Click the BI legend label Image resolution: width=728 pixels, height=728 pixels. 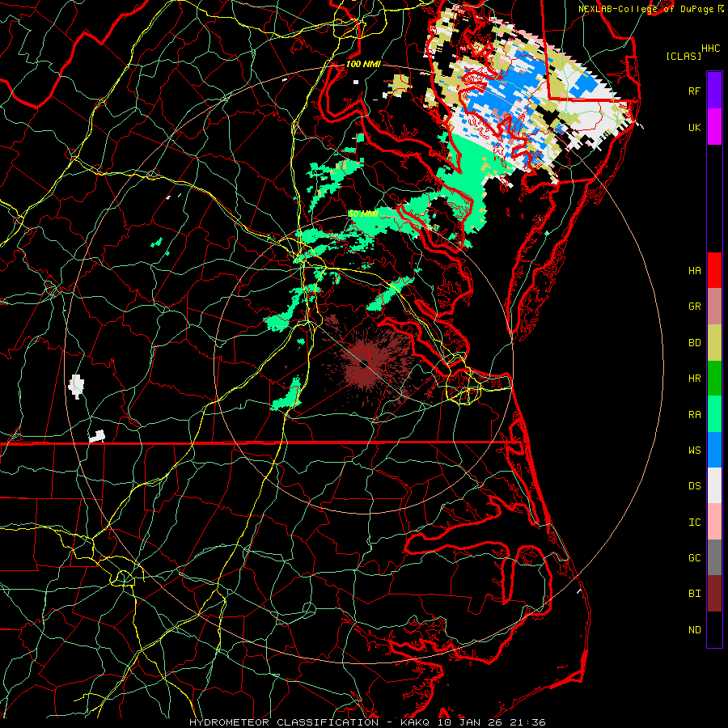[x=694, y=594]
